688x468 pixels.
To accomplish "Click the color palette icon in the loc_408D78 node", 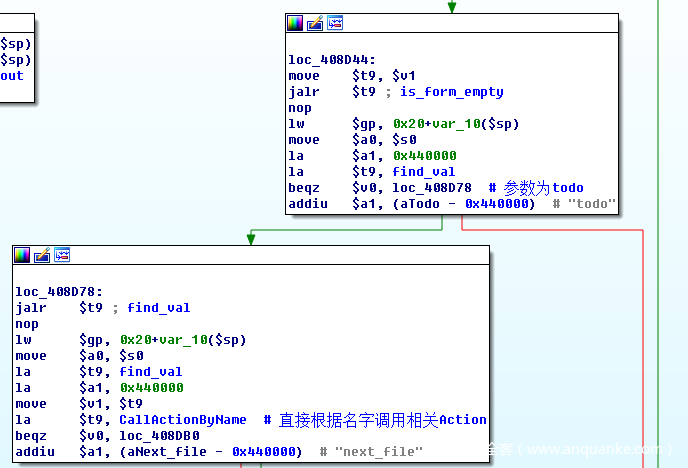I will [x=22, y=255].
